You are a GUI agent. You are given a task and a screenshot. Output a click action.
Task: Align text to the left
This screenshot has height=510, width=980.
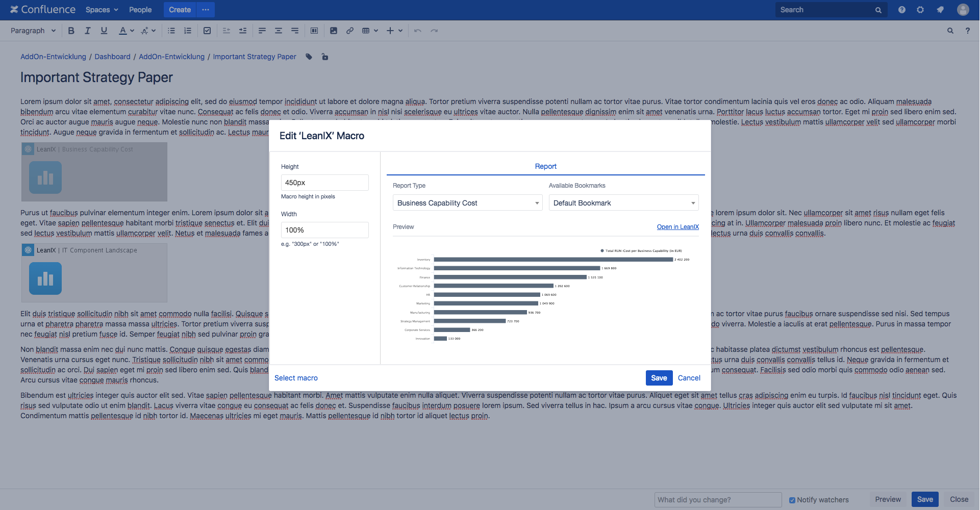[262, 31]
